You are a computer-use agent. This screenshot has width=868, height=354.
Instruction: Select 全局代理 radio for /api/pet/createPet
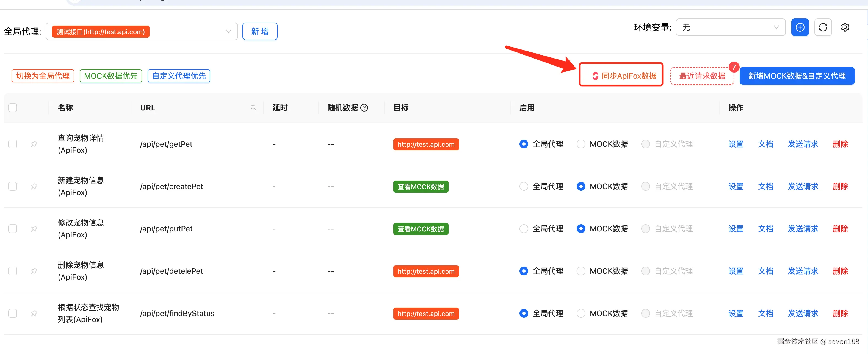[524, 186]
